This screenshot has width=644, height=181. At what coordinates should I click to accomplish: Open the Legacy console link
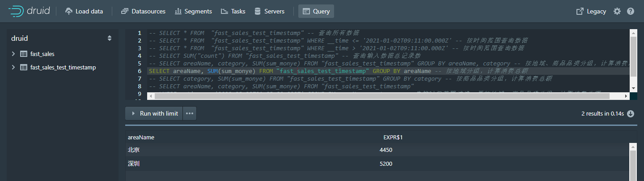591,11
